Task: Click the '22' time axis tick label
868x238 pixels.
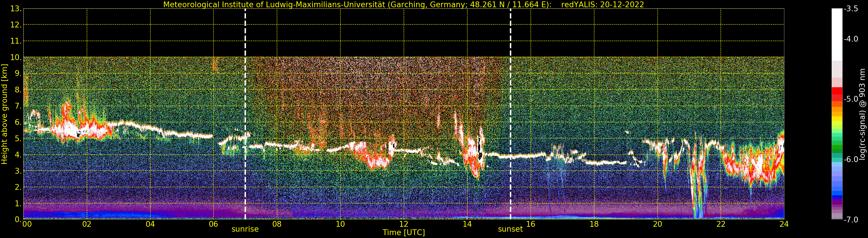Action: [x=721, y=224]
